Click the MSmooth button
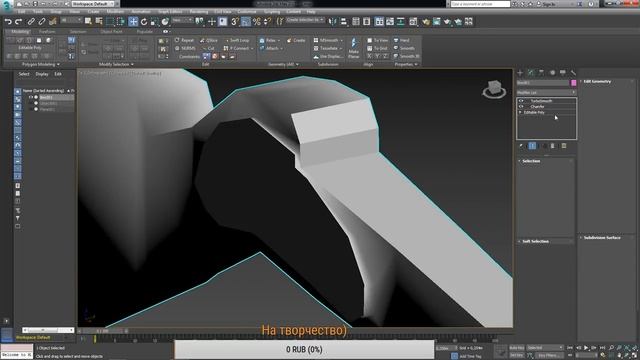The height and width of the screenshot is (360, 640). pos(327,40)
